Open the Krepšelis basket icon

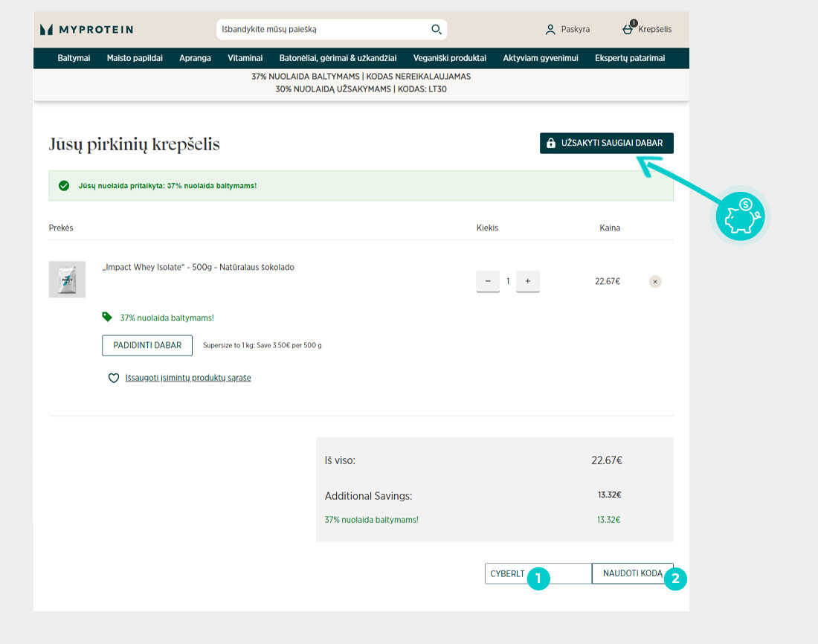[x=628, y=29]
